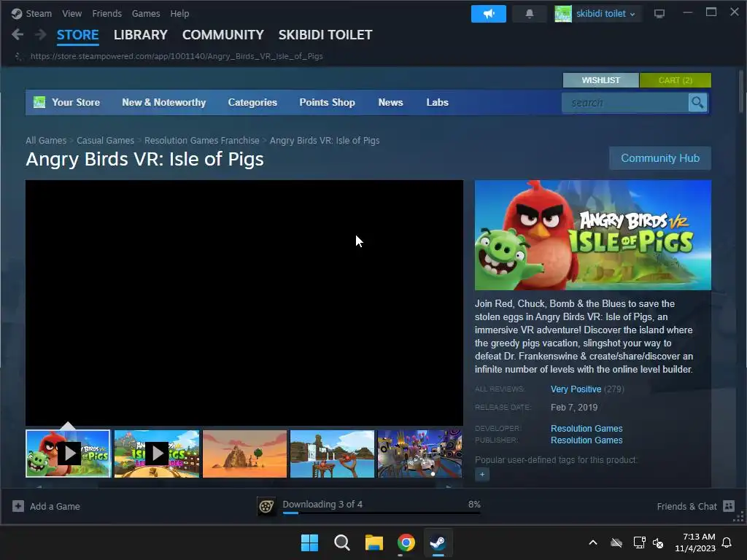Click the store search input field
The image size is (747, 560).
coord(625,103)
